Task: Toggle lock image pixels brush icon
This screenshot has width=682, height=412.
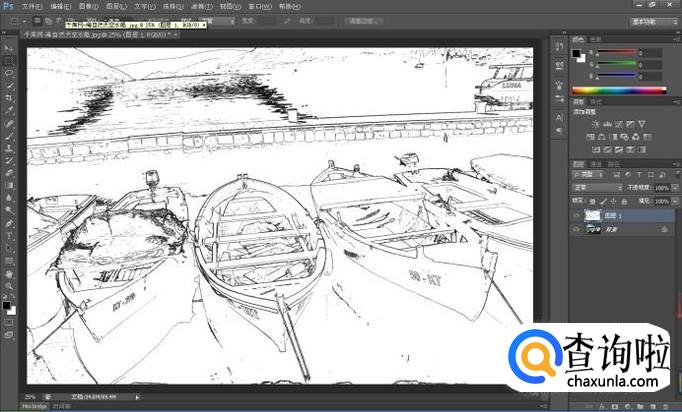Action: [x=603, y=201]
